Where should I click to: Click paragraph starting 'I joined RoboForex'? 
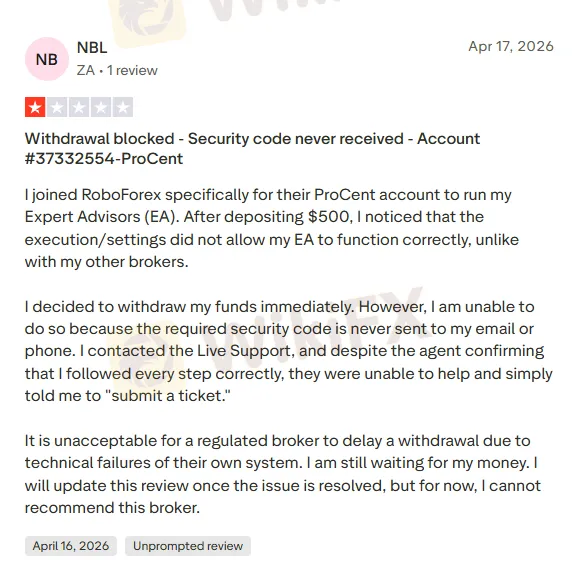click(272, 228)
